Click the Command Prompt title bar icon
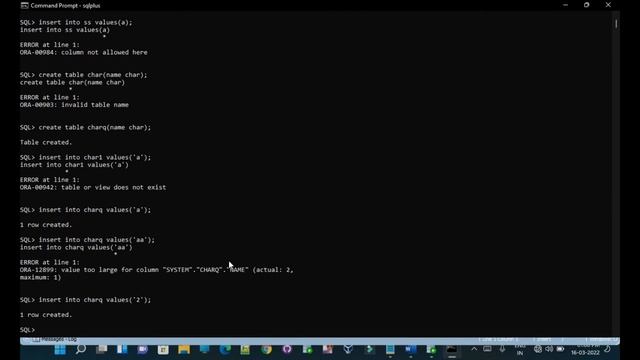This screenshot has width=640, height=360. 24,5
